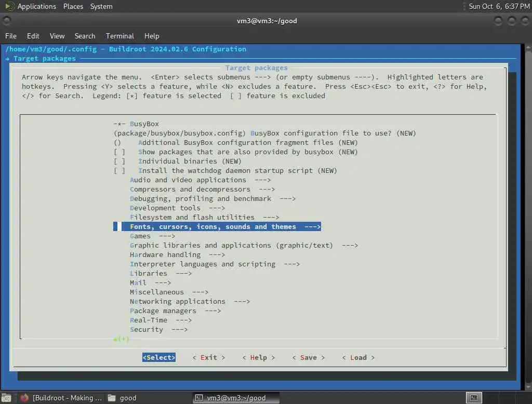
Task: Click the GNOME foot icon in top panel
Action: 9,6
